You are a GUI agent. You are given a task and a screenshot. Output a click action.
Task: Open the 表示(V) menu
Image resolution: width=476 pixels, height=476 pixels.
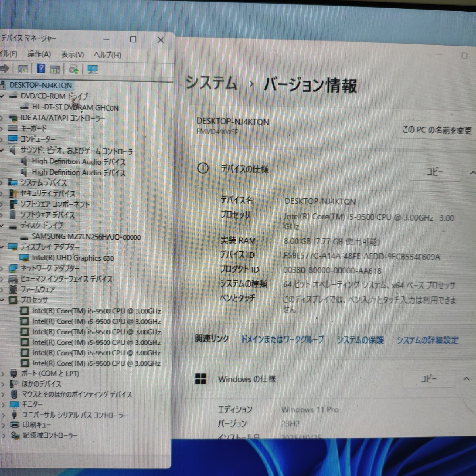point(72,54)
